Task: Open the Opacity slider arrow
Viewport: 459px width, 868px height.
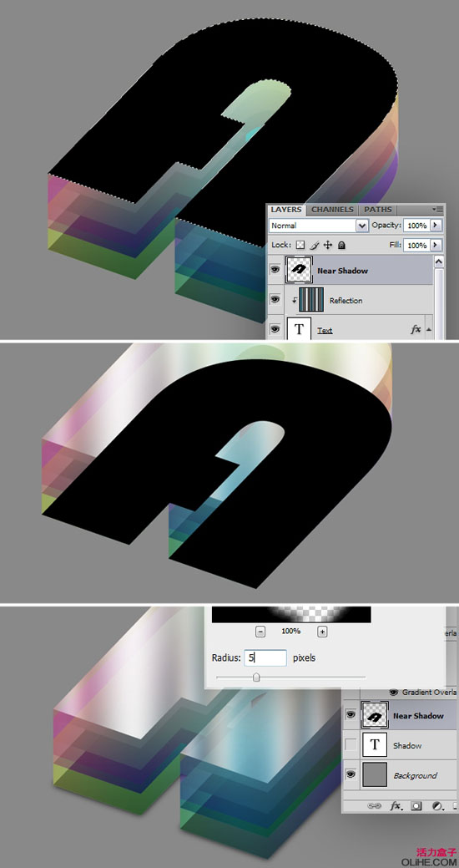Action: pos(436,226)
